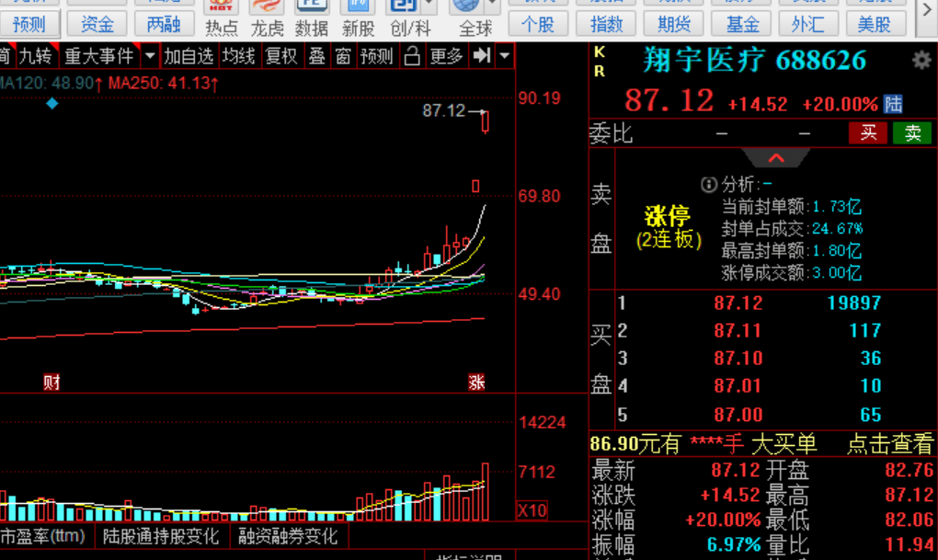
Task: Open the 龙虎 leaderboard icon
Action: (267, 17)
